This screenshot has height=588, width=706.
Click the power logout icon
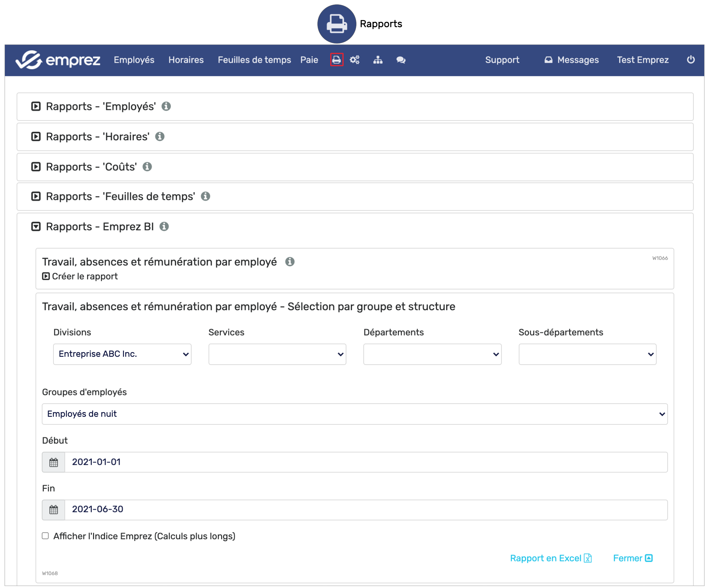point(690,59)
